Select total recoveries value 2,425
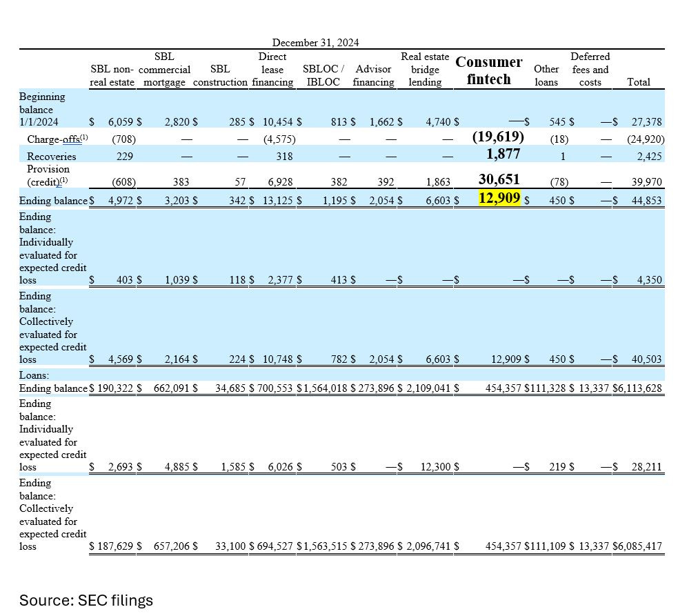678x616 pixels. coord(649,157)
